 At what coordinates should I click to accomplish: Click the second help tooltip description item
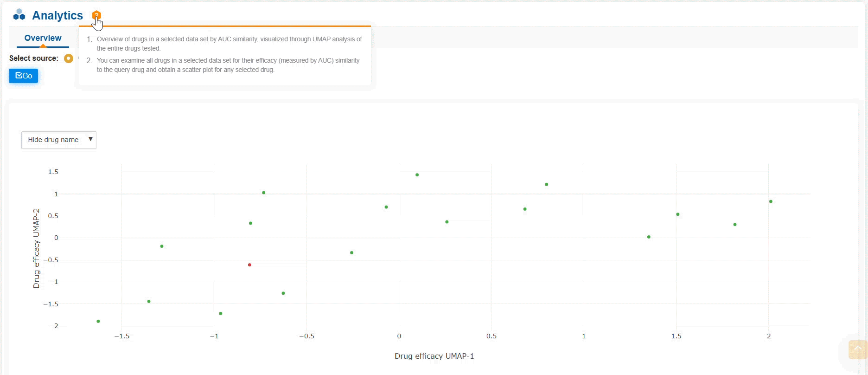[228, 65]
